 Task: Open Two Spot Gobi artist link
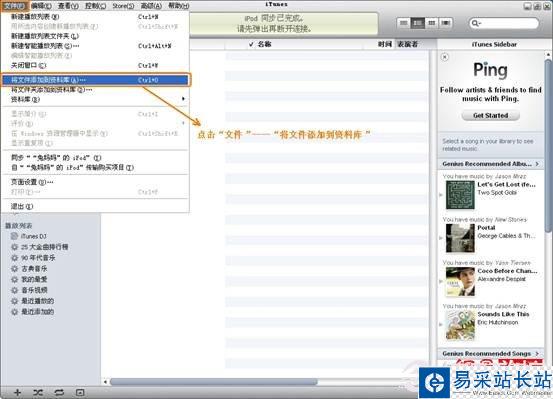tap(497, 193)
